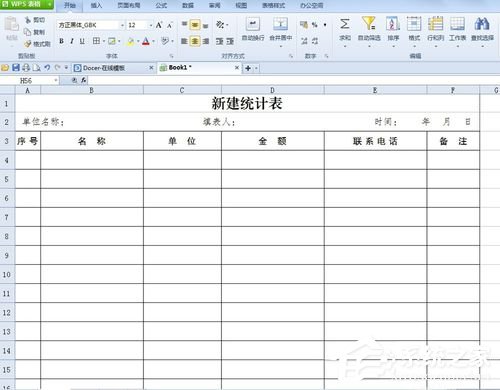The height and width of the screenshot is (390, 500).
Task: Click the Paste clipboard icon
Action: coord(12,25)
